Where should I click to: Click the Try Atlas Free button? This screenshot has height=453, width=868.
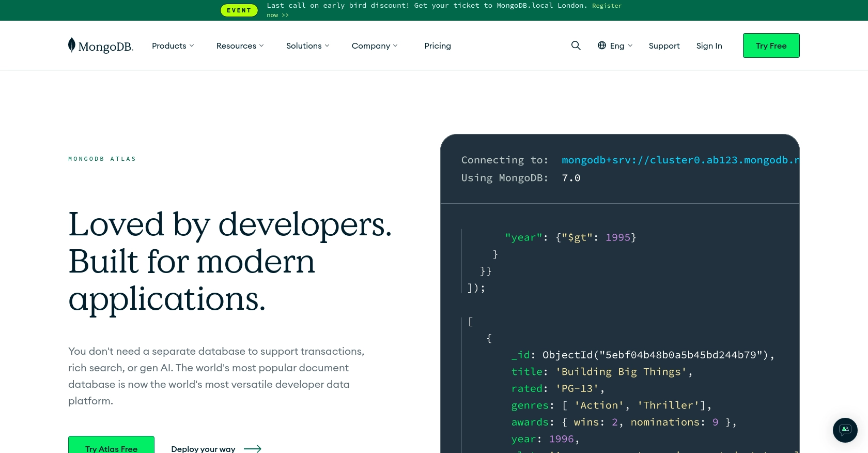111,445
